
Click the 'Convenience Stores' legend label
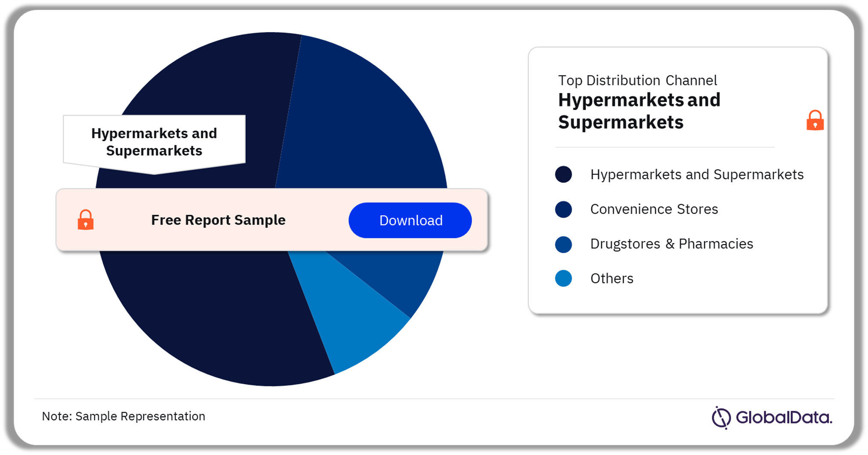click(654, 209)
